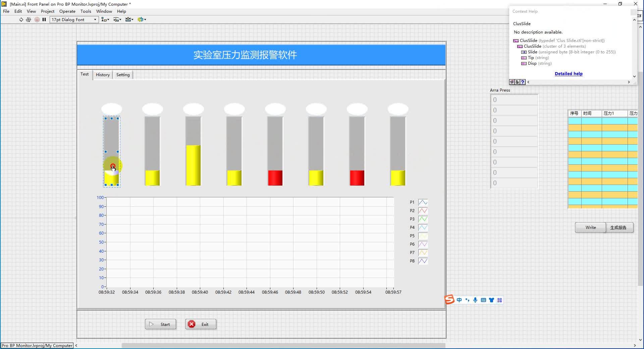Select the voice input microphone on Sogou bar
The width and height of the screenshot is (644, 349).
(x=475, y=300)
